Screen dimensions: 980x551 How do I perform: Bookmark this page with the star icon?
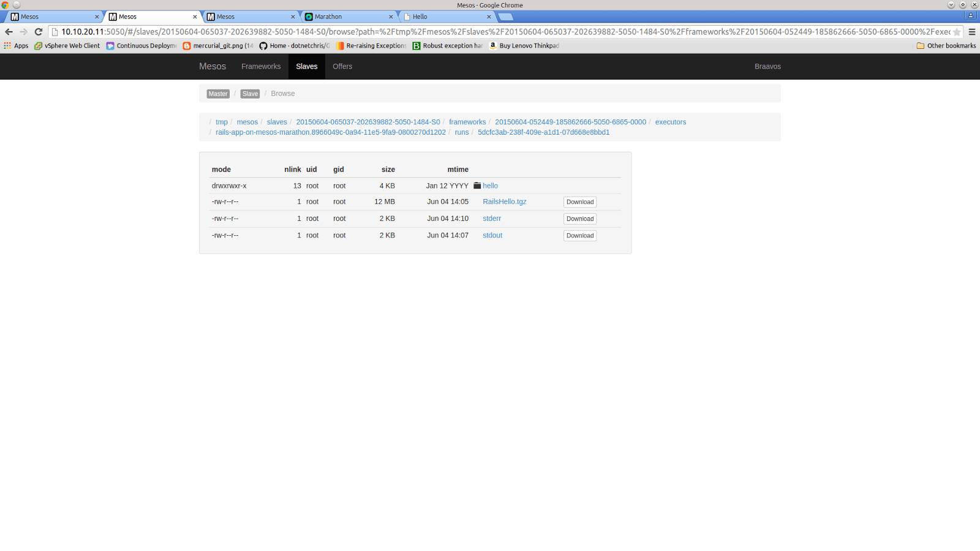click(x=956, y=32)
